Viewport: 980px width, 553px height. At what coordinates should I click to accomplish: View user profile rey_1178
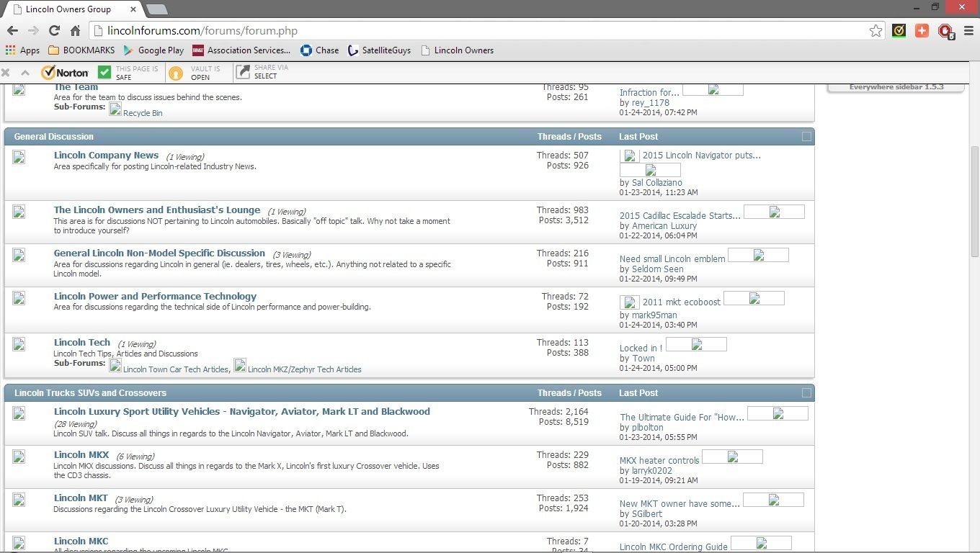[x=651, y=103]
